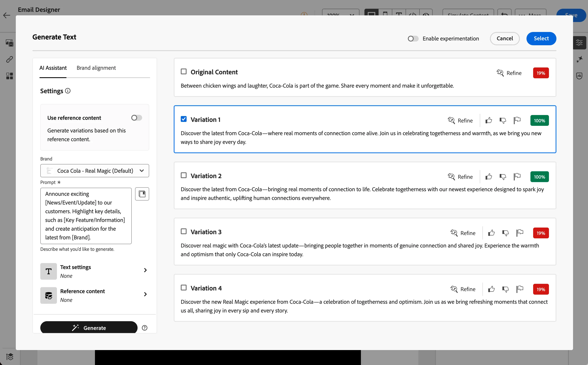
Task: Click the Settings info icon
Action: click(68, 91)
